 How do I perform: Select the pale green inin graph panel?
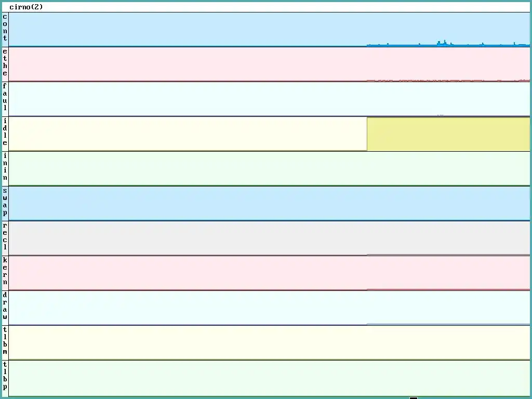269,169
